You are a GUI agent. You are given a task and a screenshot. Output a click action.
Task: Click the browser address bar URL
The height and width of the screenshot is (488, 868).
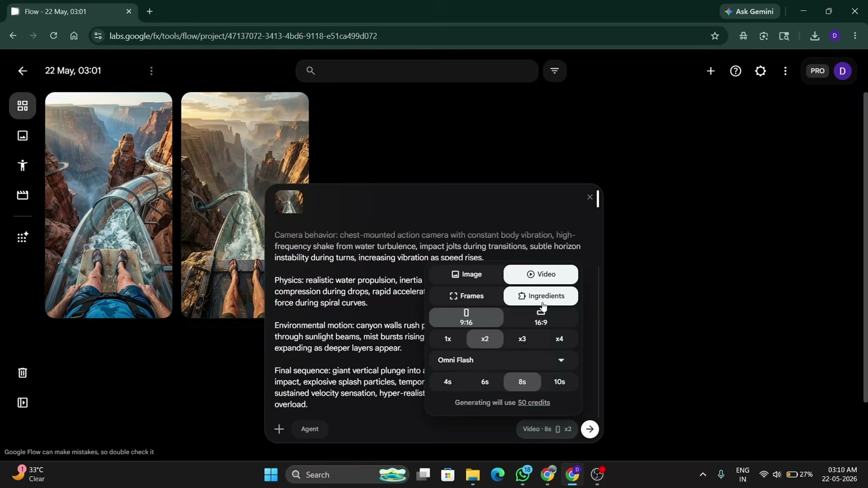[243, 36]
